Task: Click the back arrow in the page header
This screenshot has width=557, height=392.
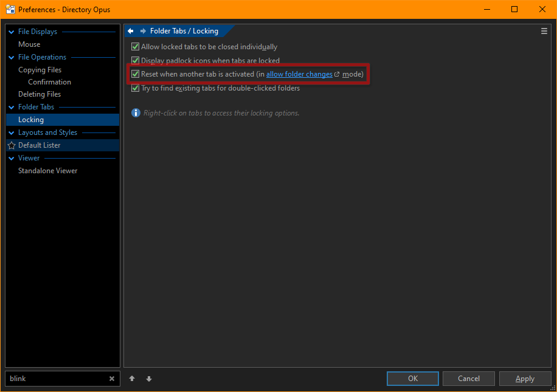Action: (x=131, y=31)
